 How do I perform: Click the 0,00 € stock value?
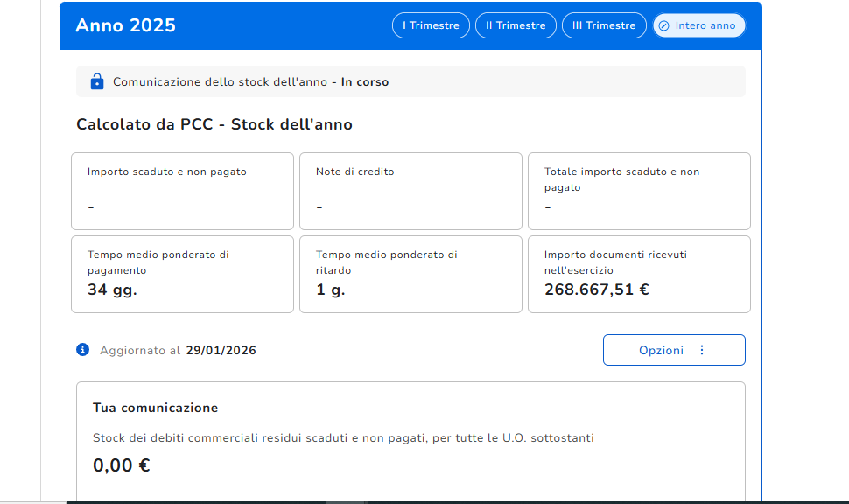122,465
